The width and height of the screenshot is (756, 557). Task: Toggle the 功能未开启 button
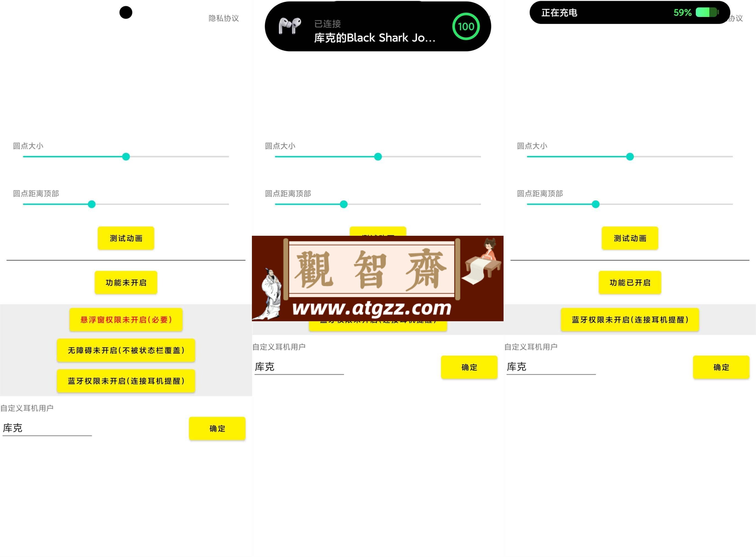(126, 283)
